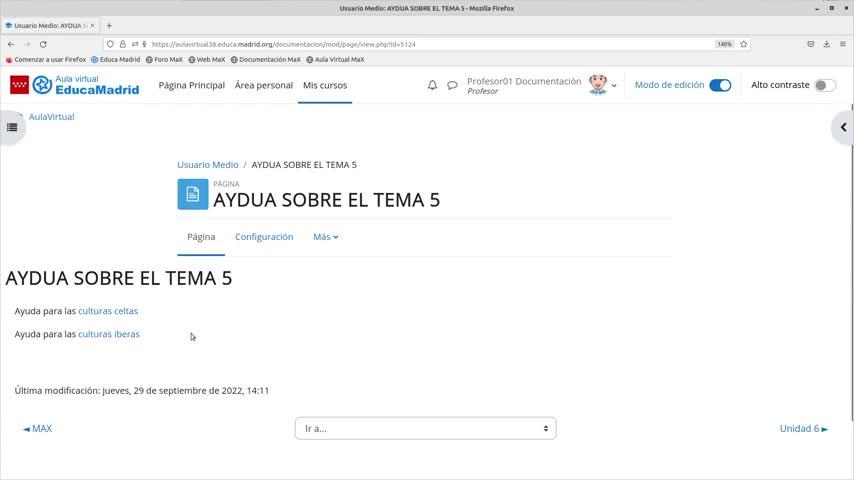Open the Ir a... jump dropdown
This screenshot has width=854, height=480.
click(x=425, y=429)
